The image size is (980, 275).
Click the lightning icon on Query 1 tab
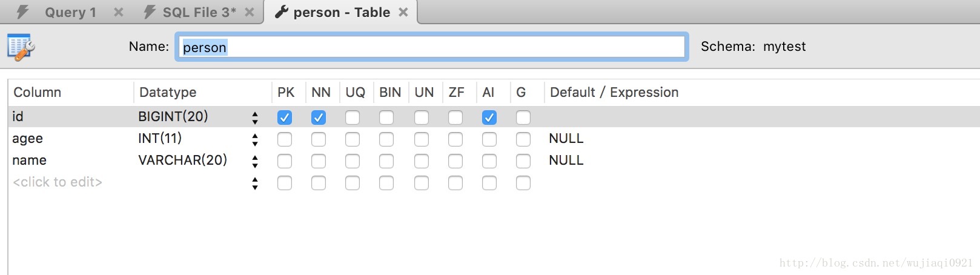coord(23,12)
